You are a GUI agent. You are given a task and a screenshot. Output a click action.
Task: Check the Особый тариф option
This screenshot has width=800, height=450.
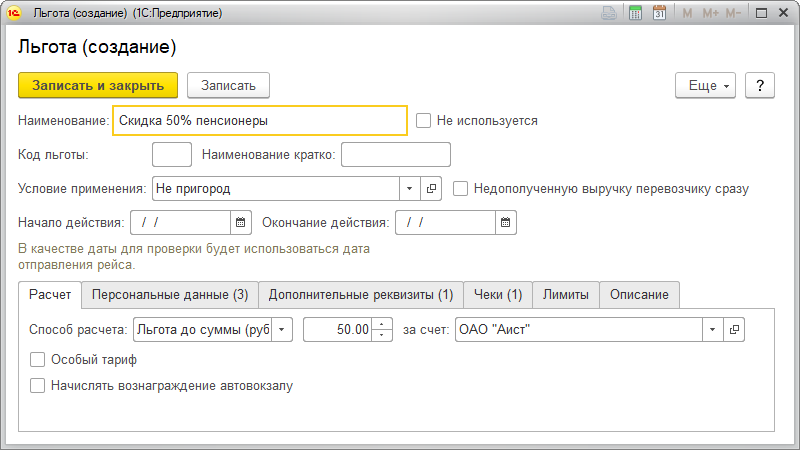pyautogui.click(x=38, y=360)
